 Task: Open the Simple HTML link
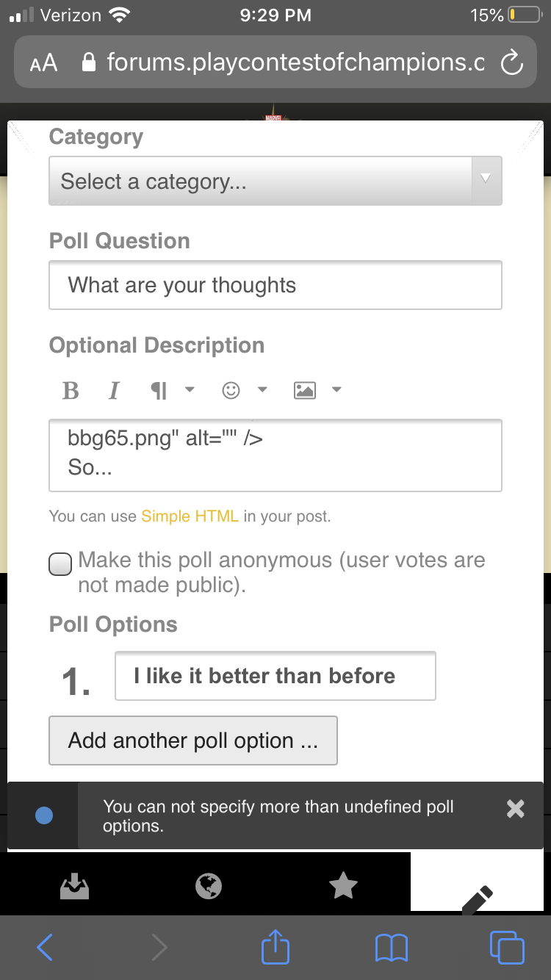(190, 516)
